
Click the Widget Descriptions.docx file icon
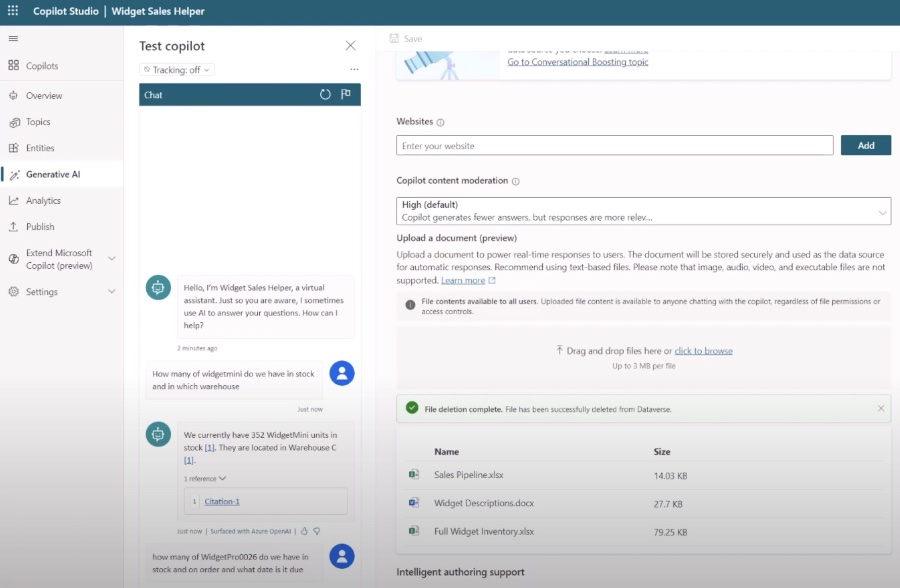(x=413, y=502)
